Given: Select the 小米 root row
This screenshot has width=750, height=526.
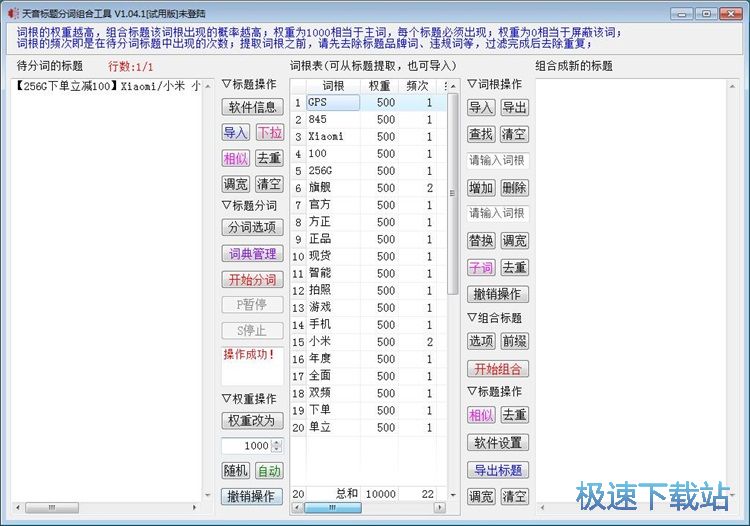Looking at the screenshot, I should [369, 342].
